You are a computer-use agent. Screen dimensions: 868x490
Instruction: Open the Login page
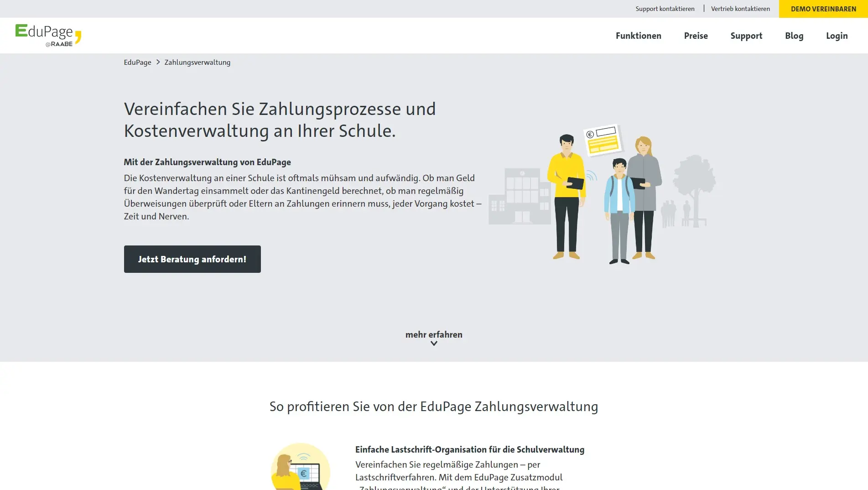(837, 36)
